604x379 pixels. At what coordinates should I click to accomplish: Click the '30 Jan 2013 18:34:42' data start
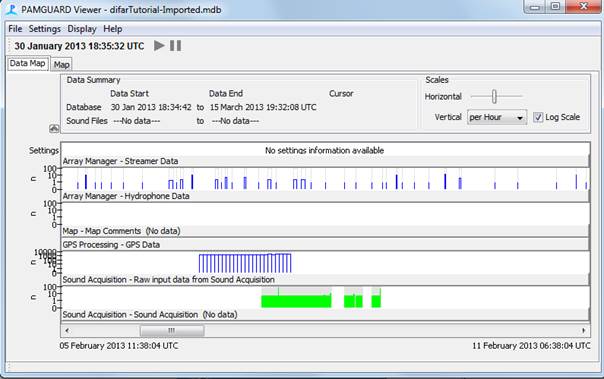[151, 107]
